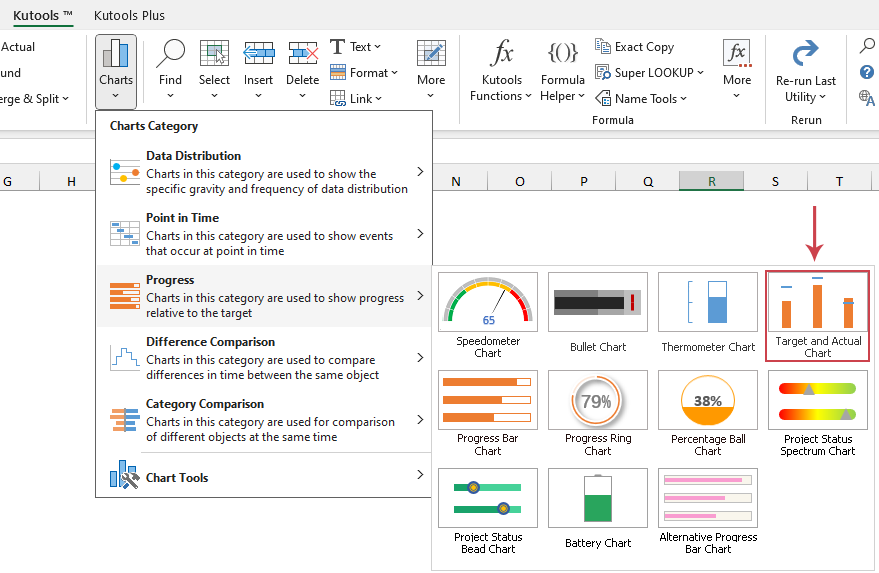879x573 pixels.
Task: Select column H header
Action: [71, 181]
